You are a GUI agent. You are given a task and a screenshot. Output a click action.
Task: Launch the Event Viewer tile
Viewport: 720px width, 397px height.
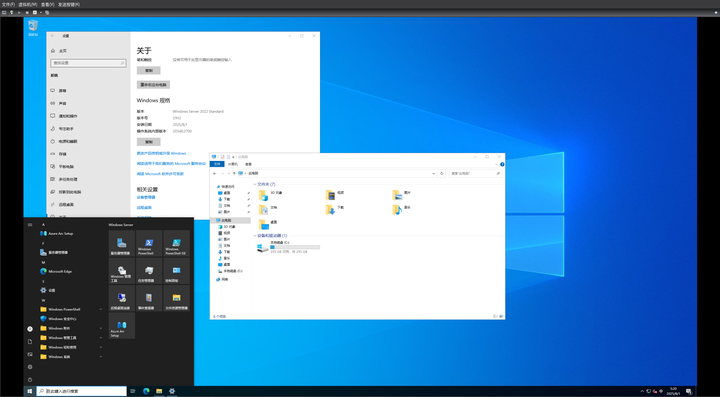pos(149,298)
